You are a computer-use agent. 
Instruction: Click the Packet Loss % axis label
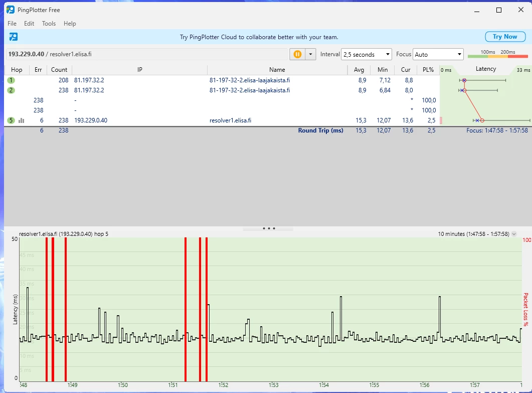[525, 310]
